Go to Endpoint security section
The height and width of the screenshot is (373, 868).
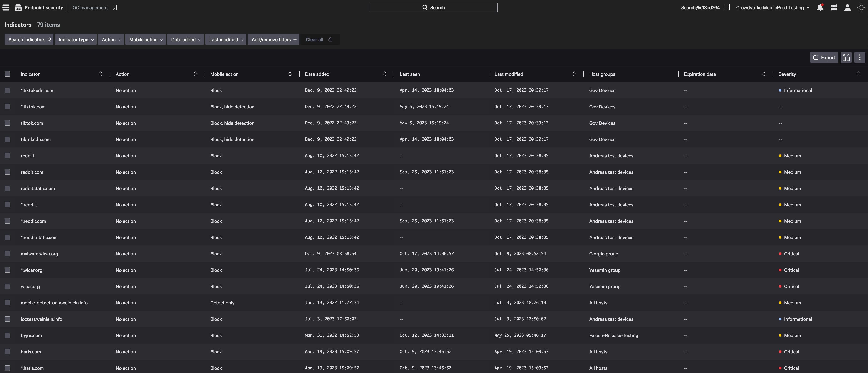point(44,7)
